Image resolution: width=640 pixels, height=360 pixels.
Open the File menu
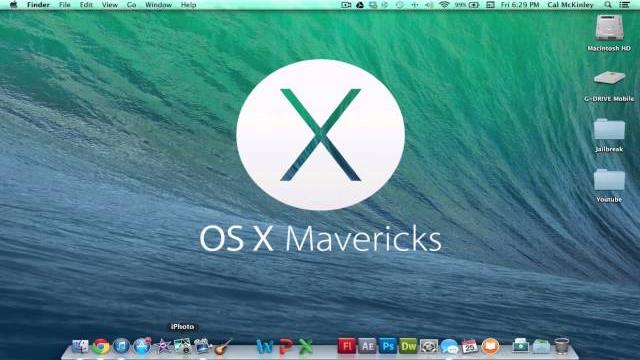point(64,5)
